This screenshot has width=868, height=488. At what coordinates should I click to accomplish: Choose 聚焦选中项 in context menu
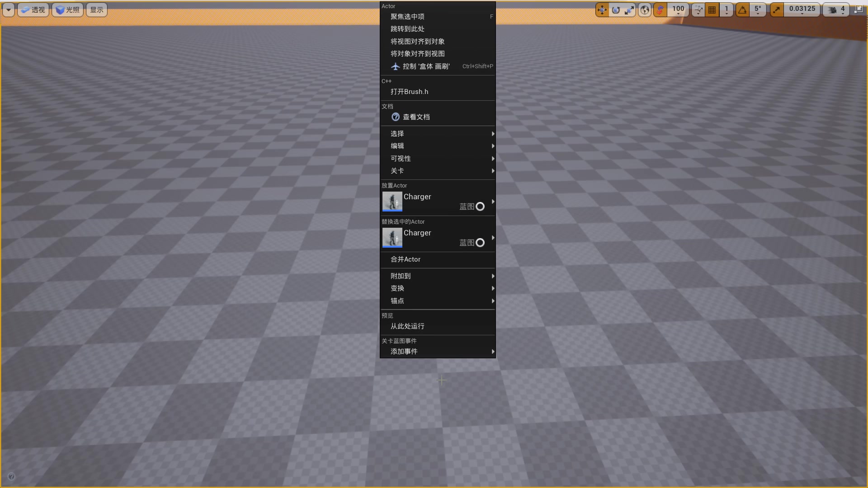438,17
